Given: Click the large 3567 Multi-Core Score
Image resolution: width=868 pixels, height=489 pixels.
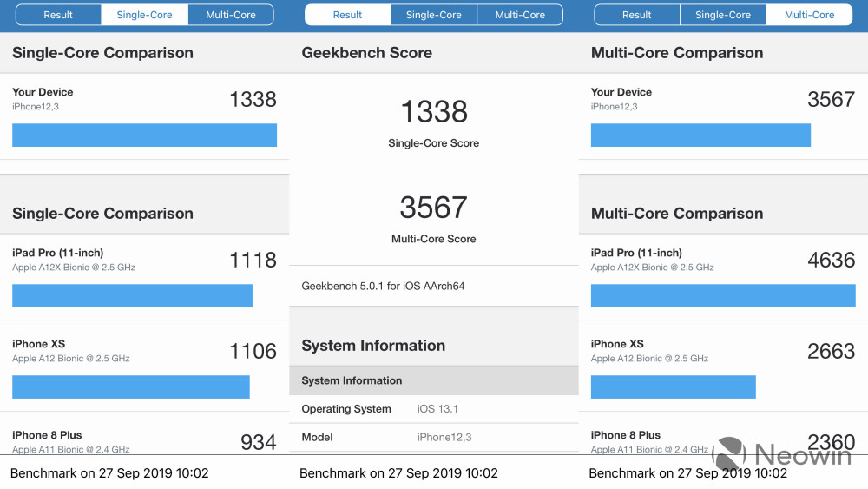Looking at the screenshot, I should click(434, 207).
